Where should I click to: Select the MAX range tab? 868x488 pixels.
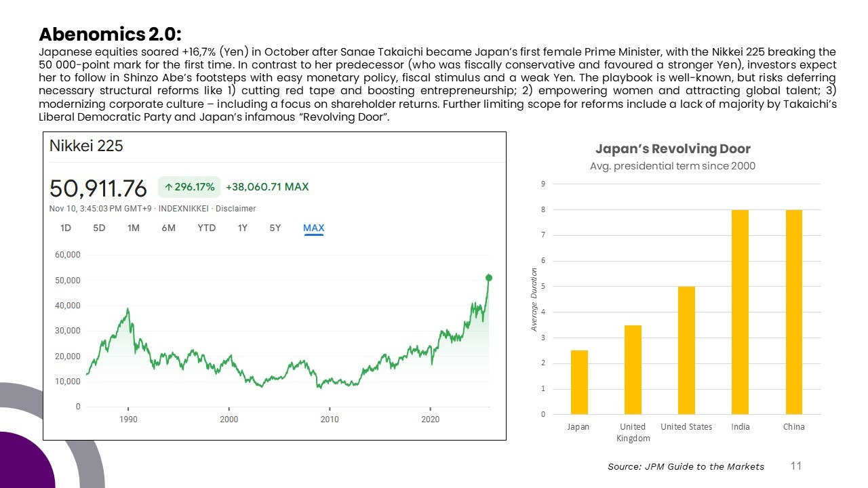[x=313, y=228]
